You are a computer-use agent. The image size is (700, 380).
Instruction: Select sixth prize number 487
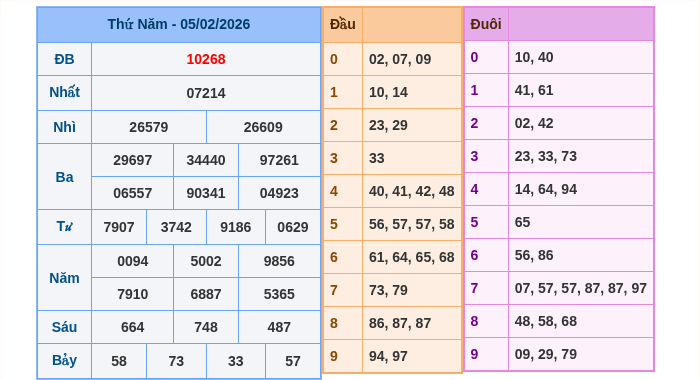(x=279, y=327)
